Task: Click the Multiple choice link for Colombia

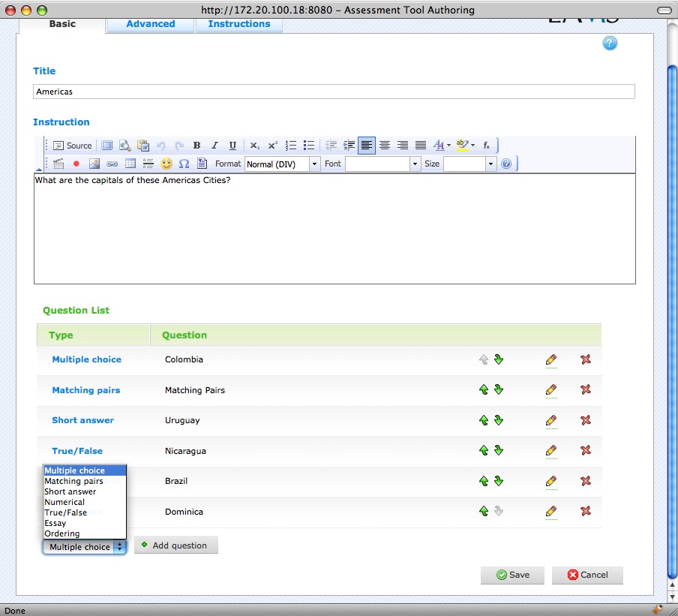Action: tap(86, 359)
